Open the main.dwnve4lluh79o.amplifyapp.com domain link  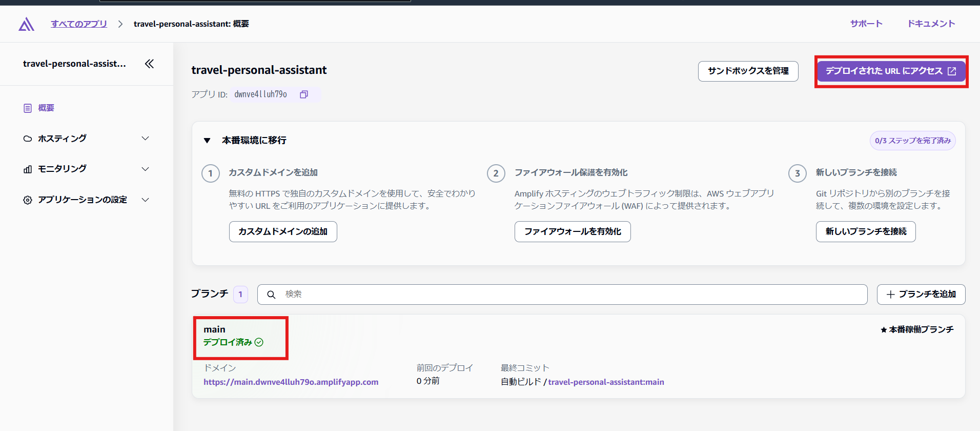(x=291, y=382)
